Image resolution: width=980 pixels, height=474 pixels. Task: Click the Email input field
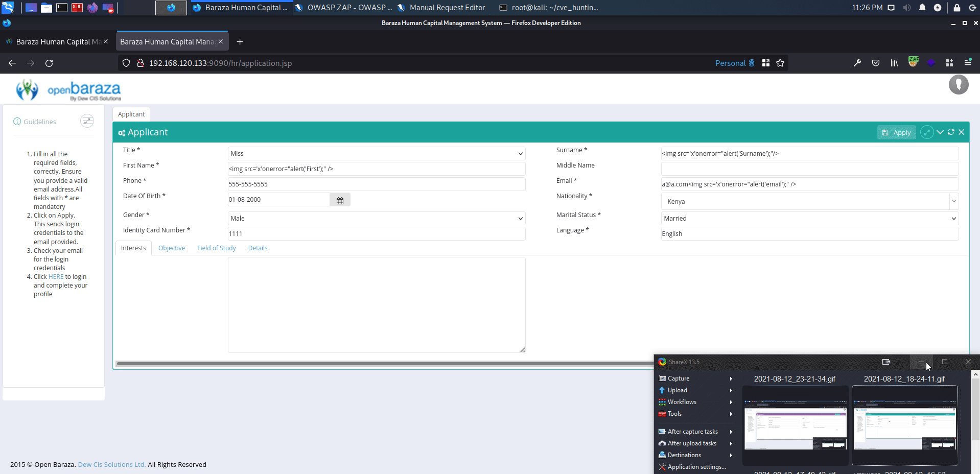tap(810, 184)
